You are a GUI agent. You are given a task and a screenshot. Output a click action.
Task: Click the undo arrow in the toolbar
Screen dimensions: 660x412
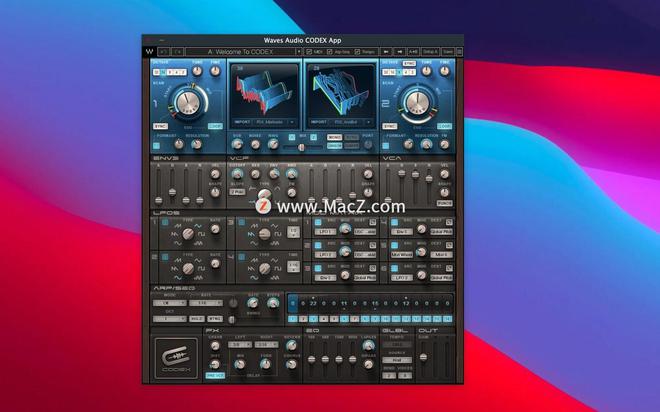pos(163,51)
